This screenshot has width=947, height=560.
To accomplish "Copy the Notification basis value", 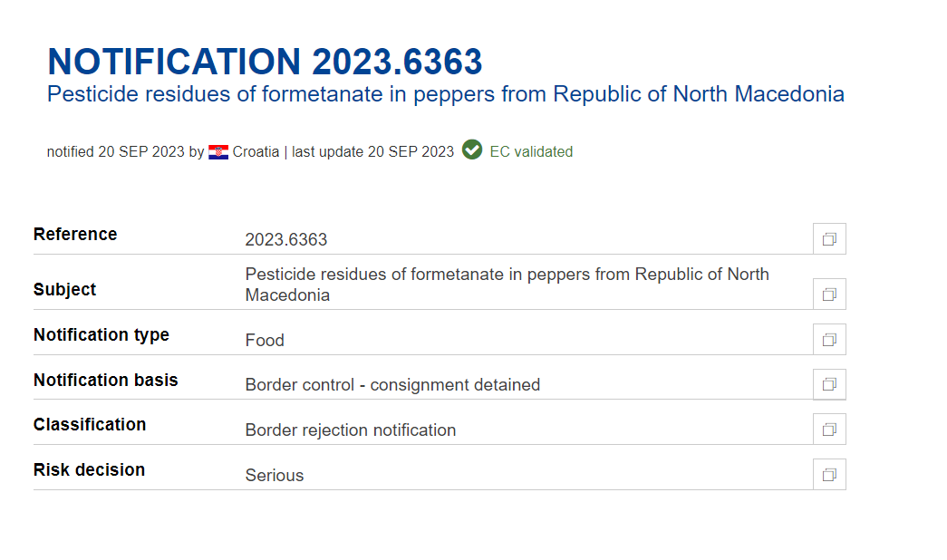I will [x=829, y=384].
